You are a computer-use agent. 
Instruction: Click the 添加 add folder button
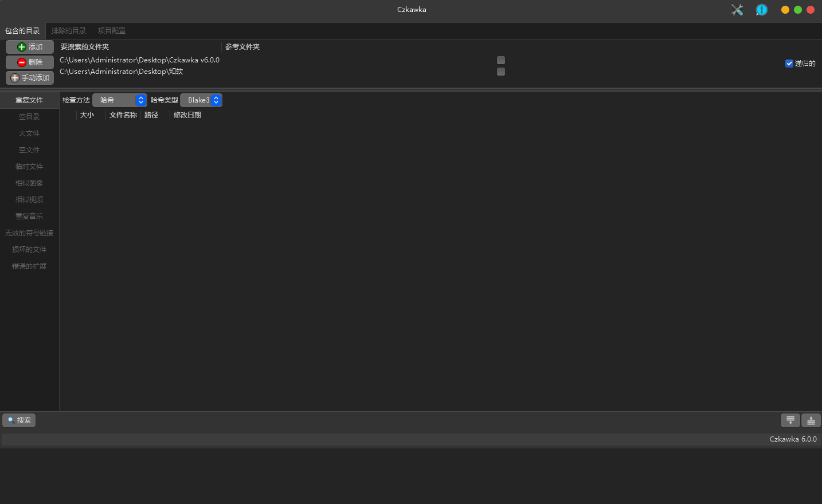[30, 47]
